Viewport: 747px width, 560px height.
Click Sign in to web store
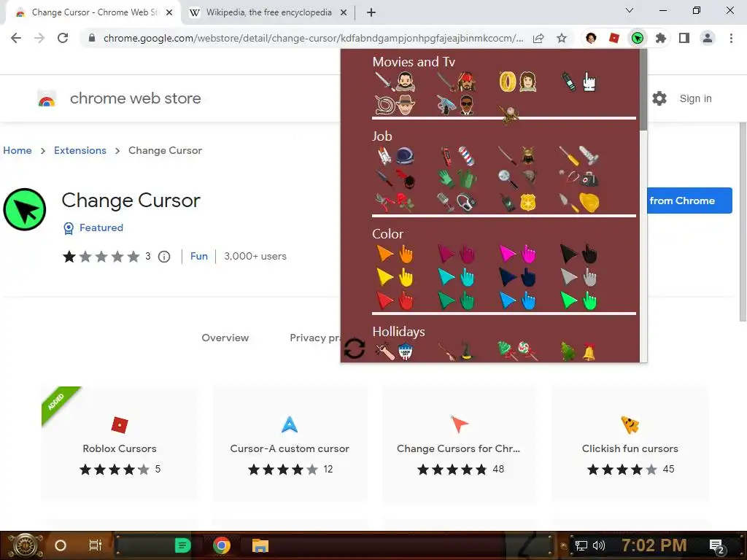tap(695, 98)
